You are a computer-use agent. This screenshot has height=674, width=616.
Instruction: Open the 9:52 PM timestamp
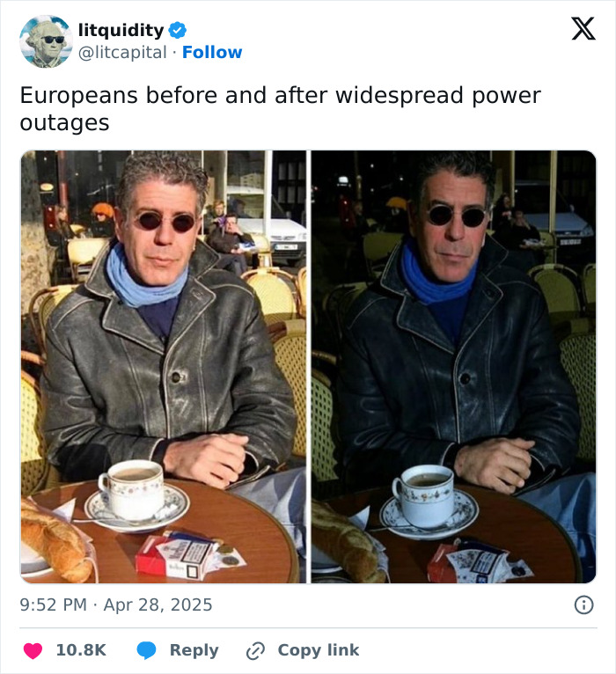[x=54, y=604]
